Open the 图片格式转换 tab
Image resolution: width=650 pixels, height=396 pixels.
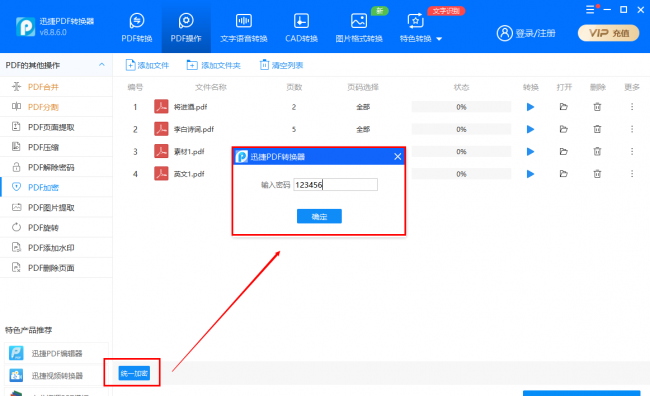click(359, 28)
